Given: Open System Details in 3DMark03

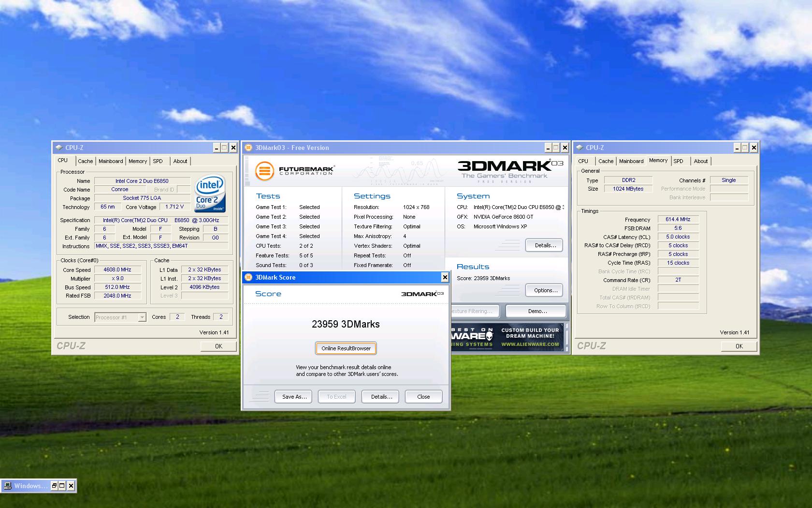Looking at the screenshot, I should tap(545, 245).
